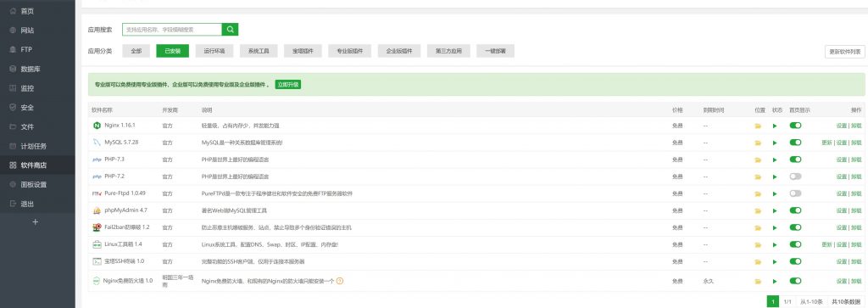The width and height of the screenshot is (868, 308).
Task: Toggle homepage display for MySQL 5.7.28
Action: click(x=795, y=143)
